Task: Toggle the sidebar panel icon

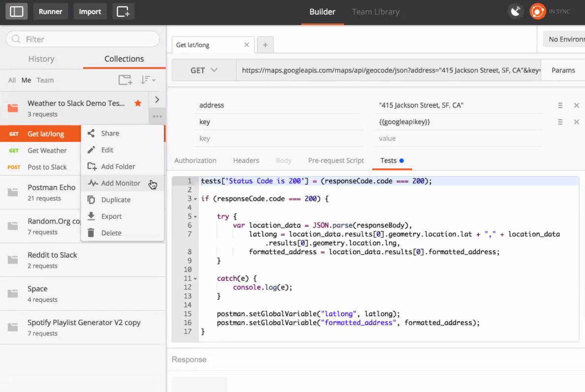Action: pyautogui.click(x=16, y=11)
